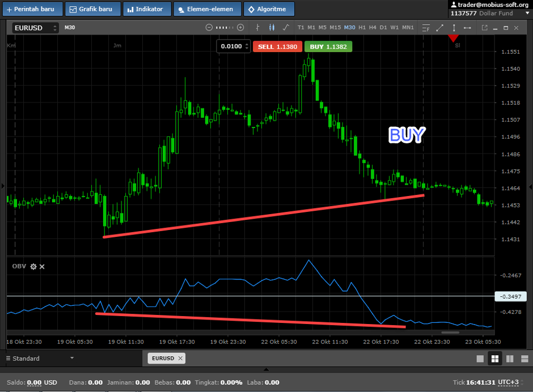Select the four-chart grid layout

(494, 359)
